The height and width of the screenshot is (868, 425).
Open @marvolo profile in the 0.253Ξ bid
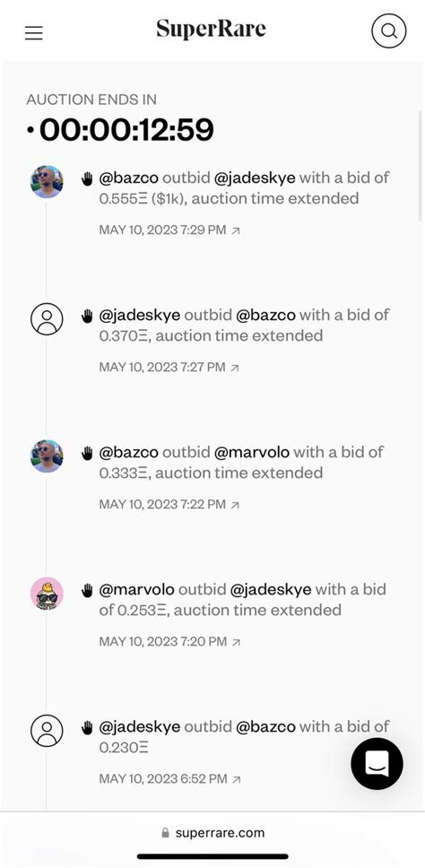pos(136,589)
